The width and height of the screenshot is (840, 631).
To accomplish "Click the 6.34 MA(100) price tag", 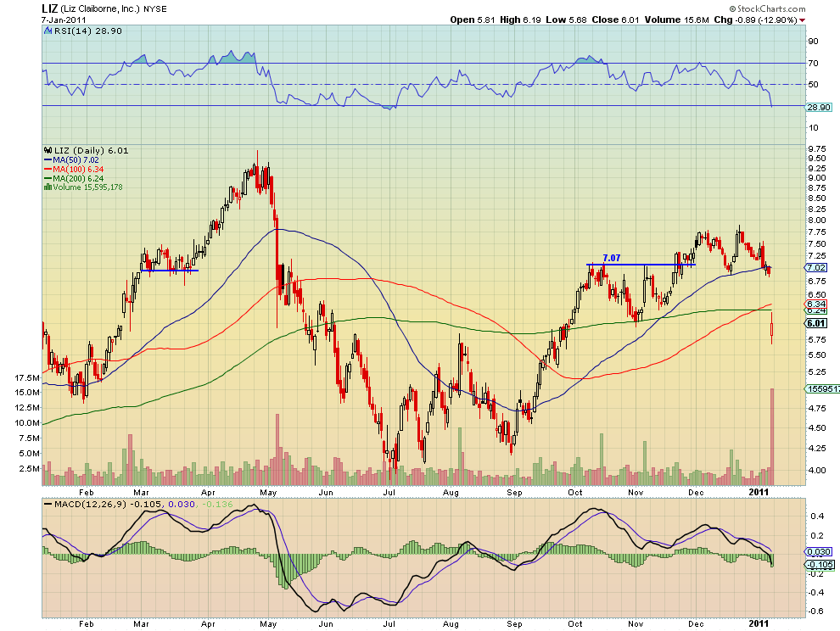I will click(x=816, y=304).
